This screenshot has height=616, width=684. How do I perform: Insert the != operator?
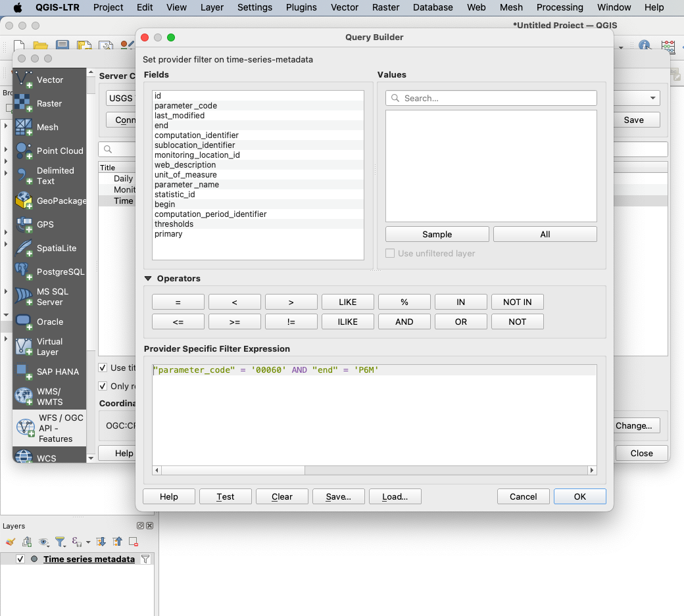(x=291, y=321)
